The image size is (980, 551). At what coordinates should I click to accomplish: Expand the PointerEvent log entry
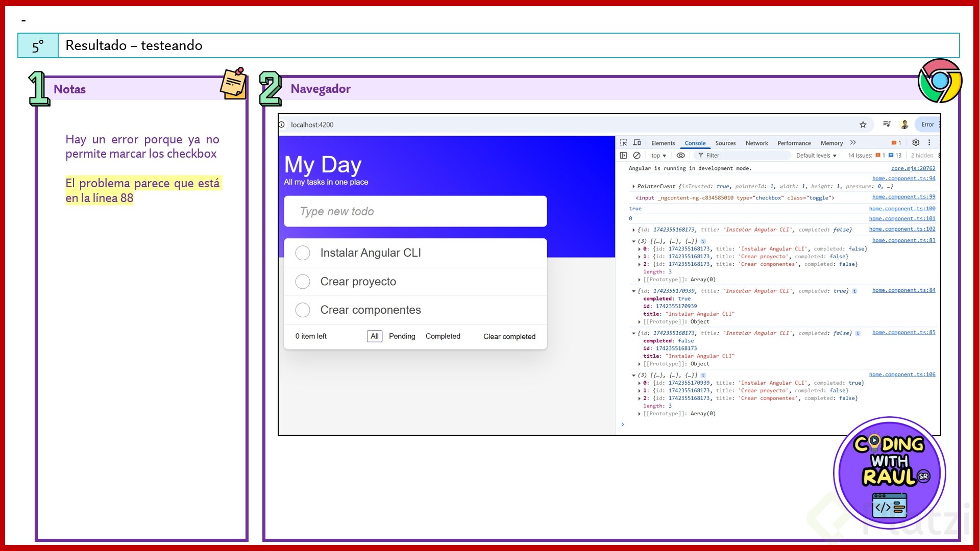coord(633,187)
